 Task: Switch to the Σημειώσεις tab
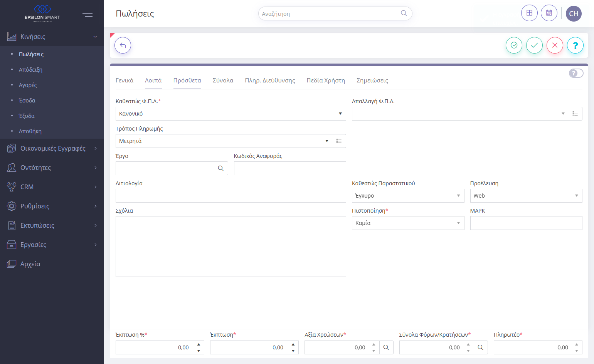[372, 81]
